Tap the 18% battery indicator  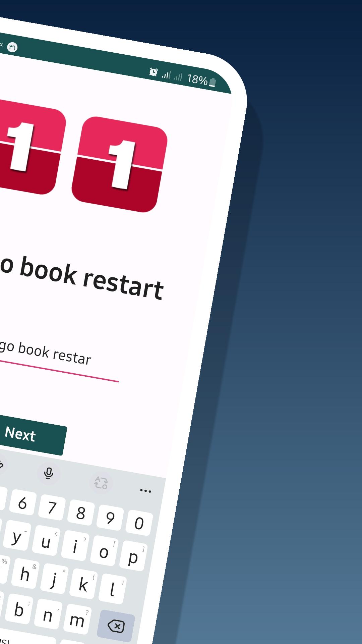201,80
